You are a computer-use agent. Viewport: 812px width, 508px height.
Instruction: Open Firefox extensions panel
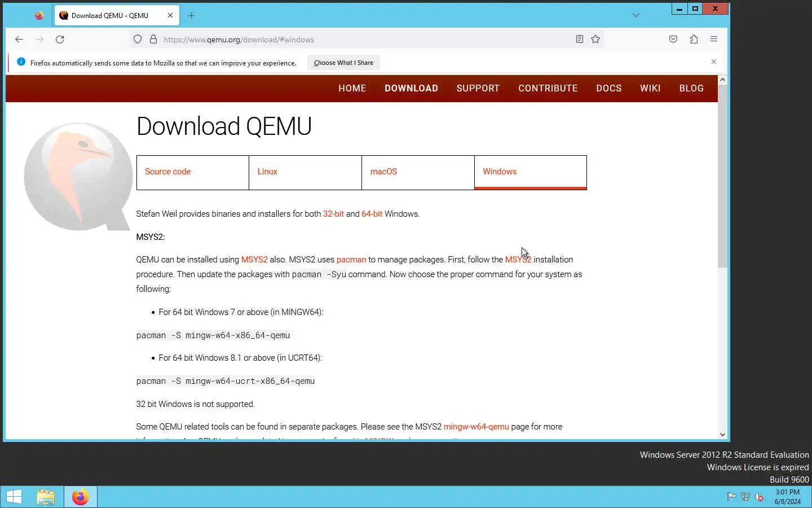[694, 40]
